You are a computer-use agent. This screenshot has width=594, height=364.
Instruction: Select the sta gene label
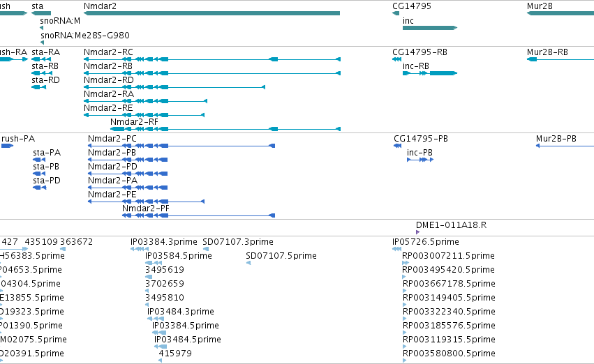point(38,6)
